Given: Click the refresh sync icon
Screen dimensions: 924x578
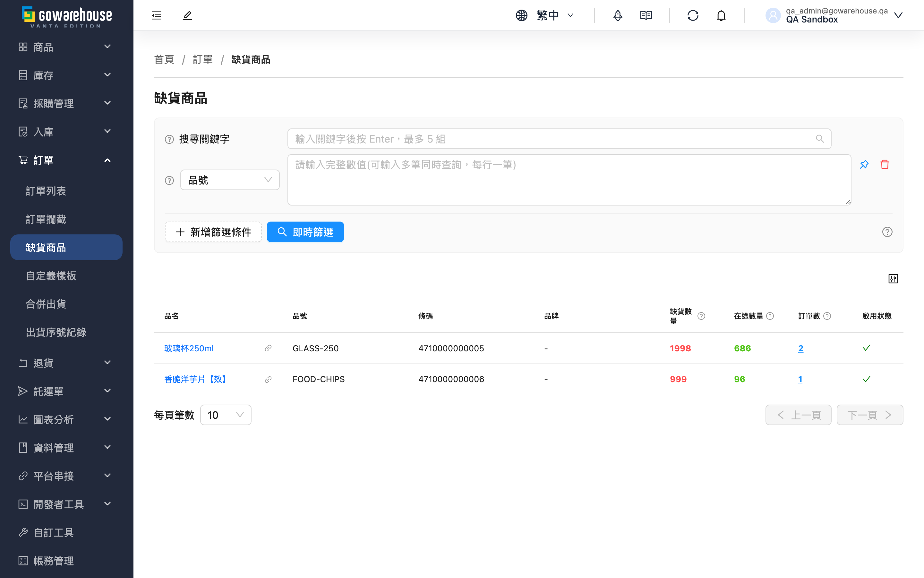Looking at the screenshot, I should click(x=693, y=15).
